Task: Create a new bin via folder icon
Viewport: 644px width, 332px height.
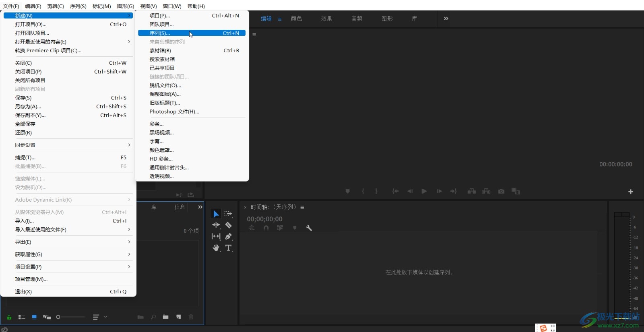Action: pos(165,317)
